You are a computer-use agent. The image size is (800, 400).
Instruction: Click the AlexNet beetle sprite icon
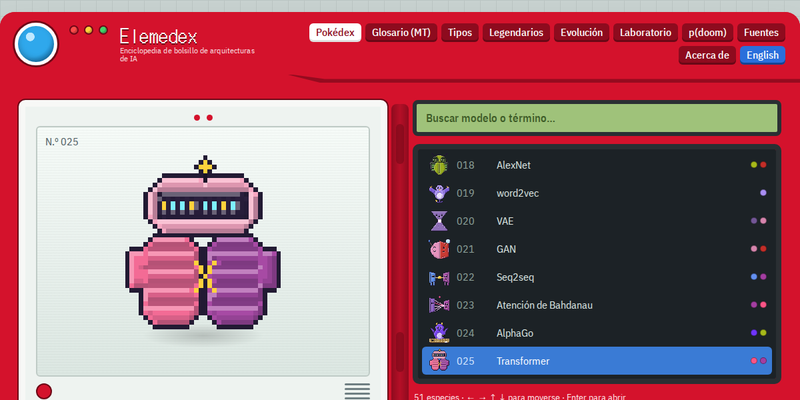[439, 165]
